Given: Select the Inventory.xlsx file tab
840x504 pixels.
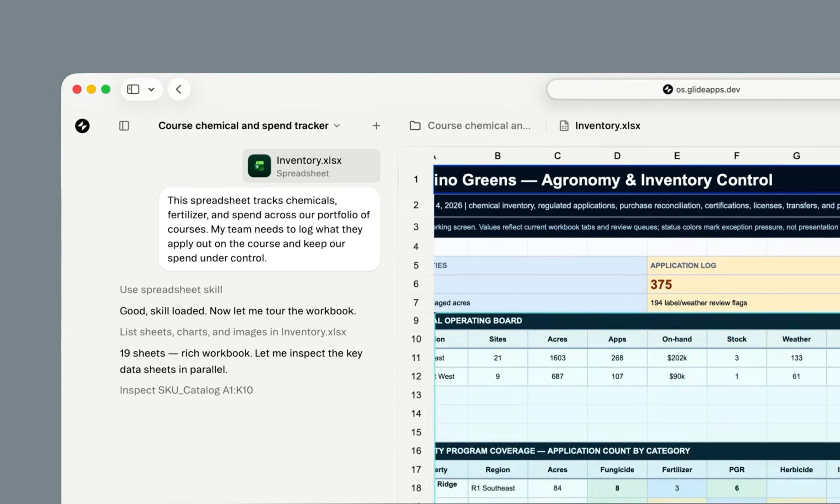Looking at the screenshot, I should click(x=600, y=126).
